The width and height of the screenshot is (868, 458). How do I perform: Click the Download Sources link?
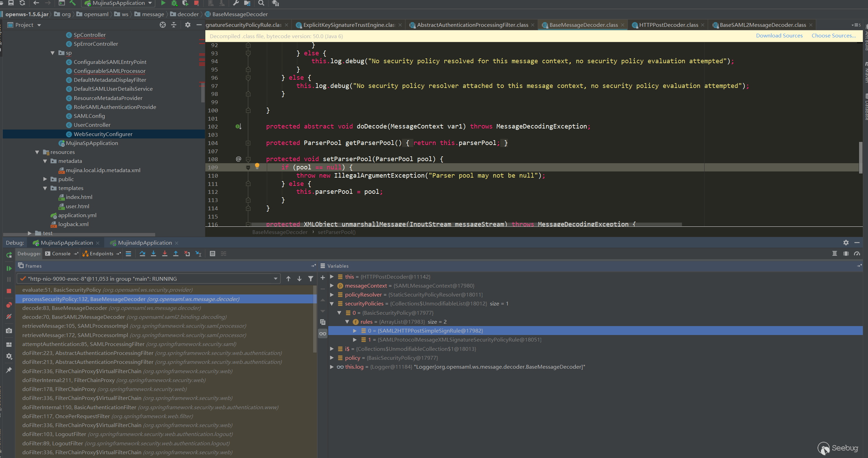click(x=779, y=36)
